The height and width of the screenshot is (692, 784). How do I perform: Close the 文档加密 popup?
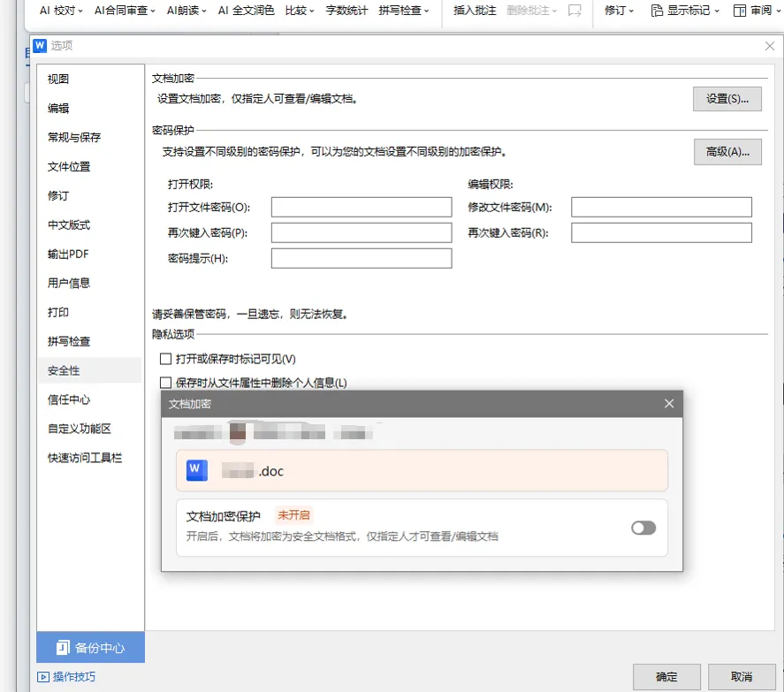click(669, 404)
